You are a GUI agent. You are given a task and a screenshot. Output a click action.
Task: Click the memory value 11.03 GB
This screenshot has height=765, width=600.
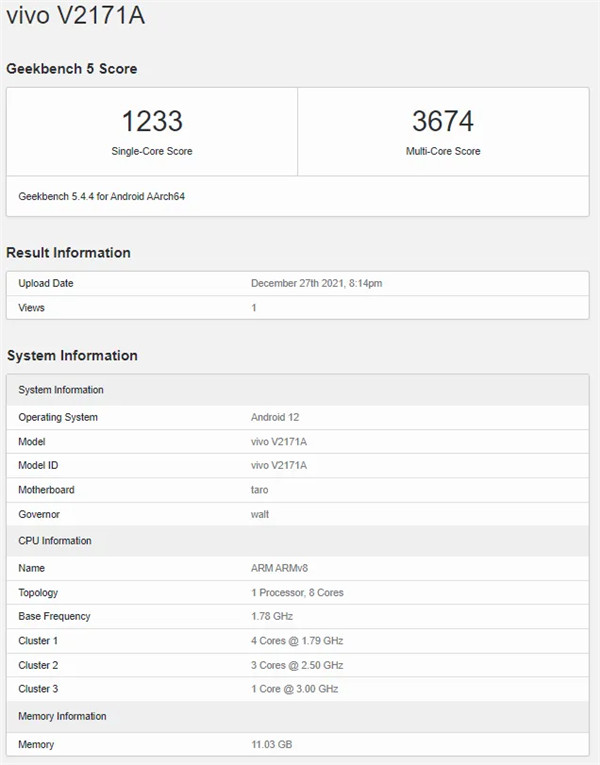tap(272, 745)
